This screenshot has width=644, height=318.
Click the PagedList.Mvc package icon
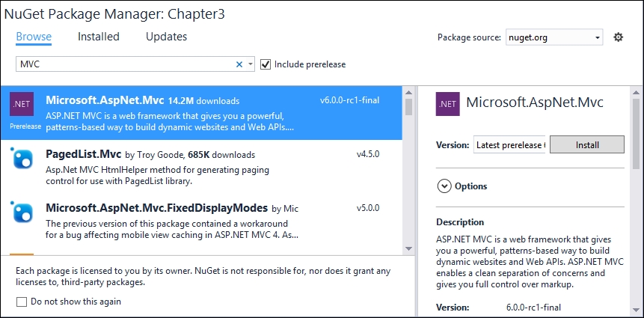click(22, 157)
